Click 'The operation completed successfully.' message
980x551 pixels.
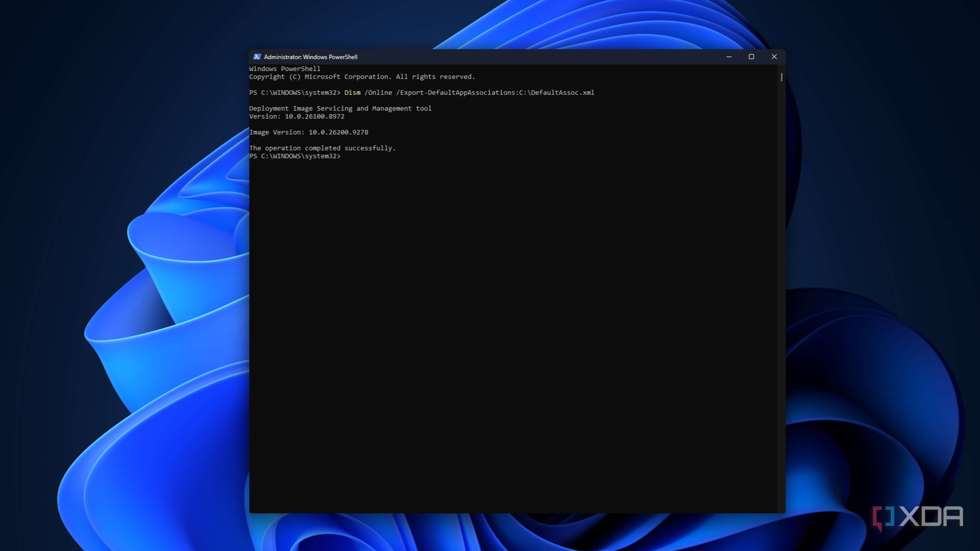[x=323, y=148]
